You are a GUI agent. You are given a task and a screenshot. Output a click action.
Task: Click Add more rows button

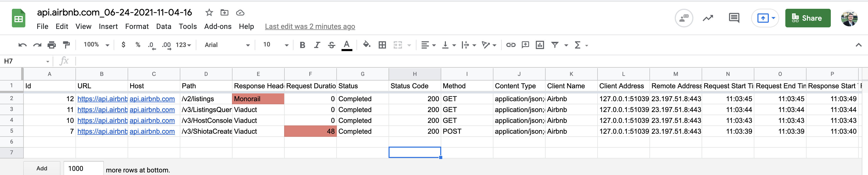(x=42, y=168)
